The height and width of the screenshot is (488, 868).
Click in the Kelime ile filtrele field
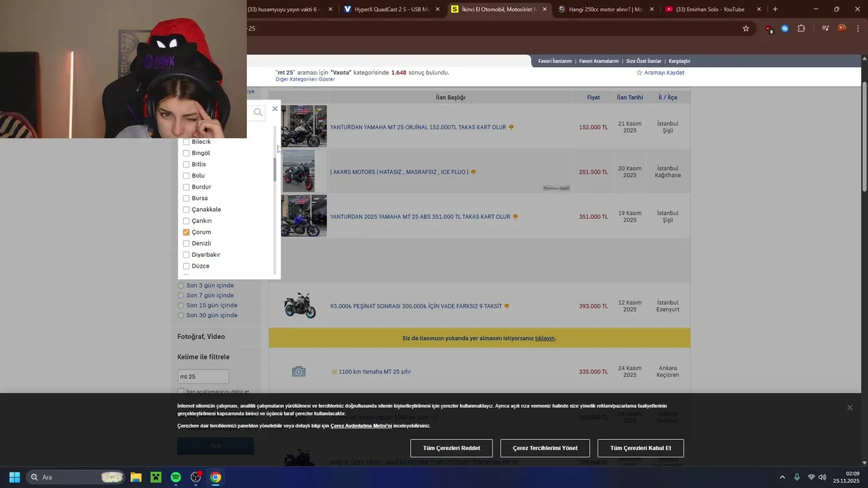[203, 376]
